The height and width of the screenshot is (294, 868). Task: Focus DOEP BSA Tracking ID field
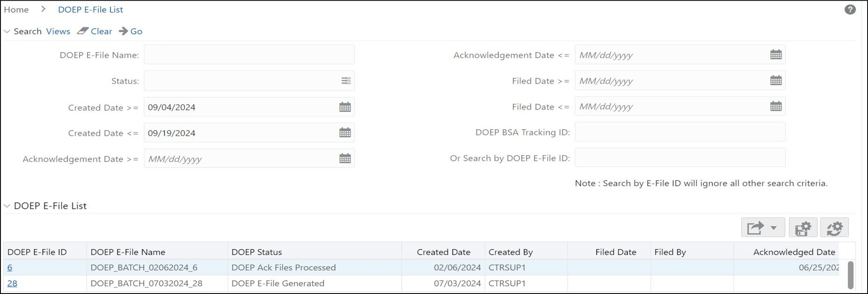pyautogui.click(x=680, y=132)
